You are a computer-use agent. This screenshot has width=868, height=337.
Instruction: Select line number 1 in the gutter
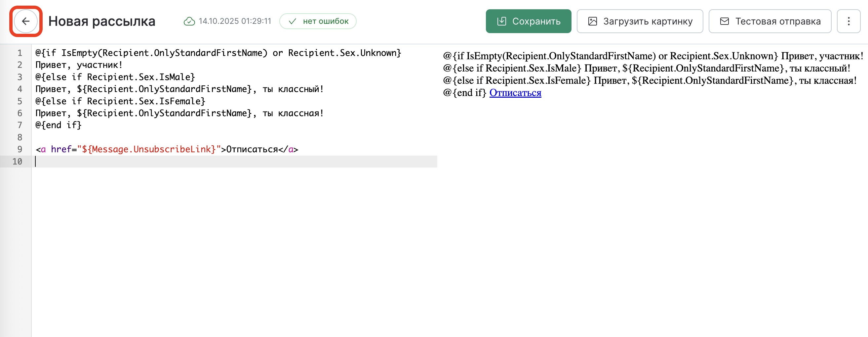(x=20, y=53)
